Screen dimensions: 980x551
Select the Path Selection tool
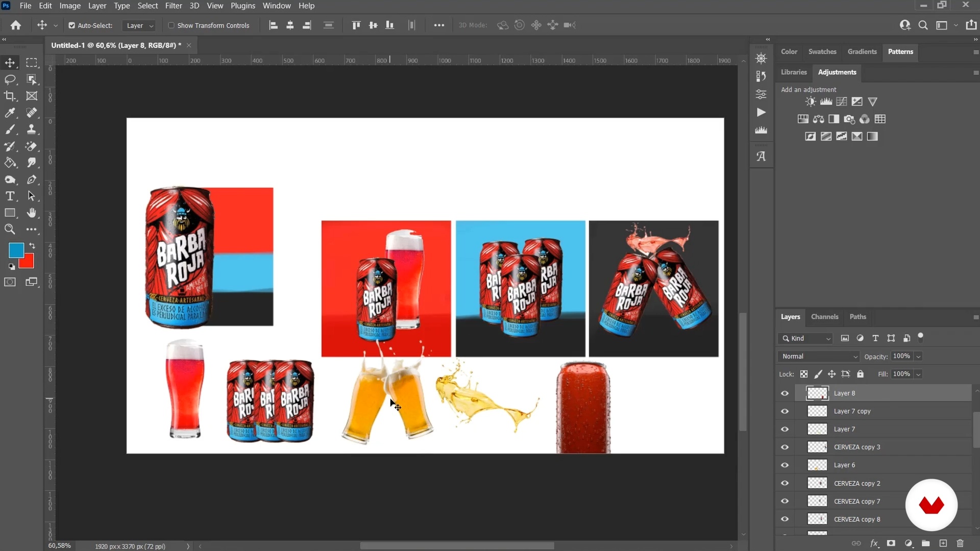coord(32,196)
